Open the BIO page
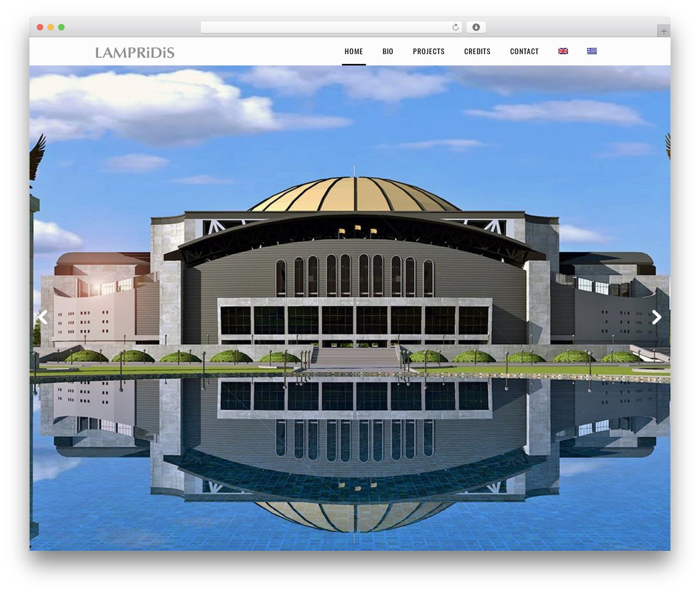Screen dimensions: 700x593 pyautogui.click(x=388, y=51)
